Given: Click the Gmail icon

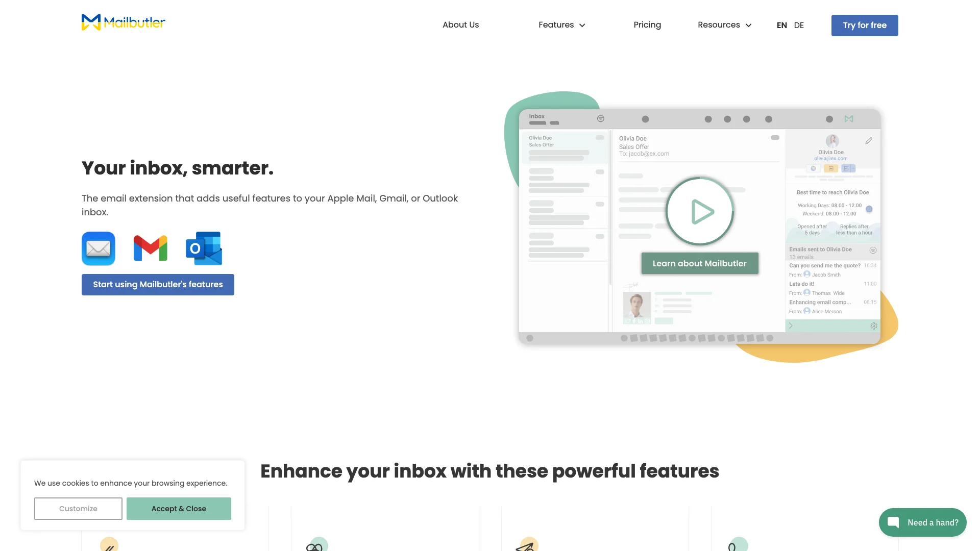Looking at the screenshot, I should coord(150,247).
